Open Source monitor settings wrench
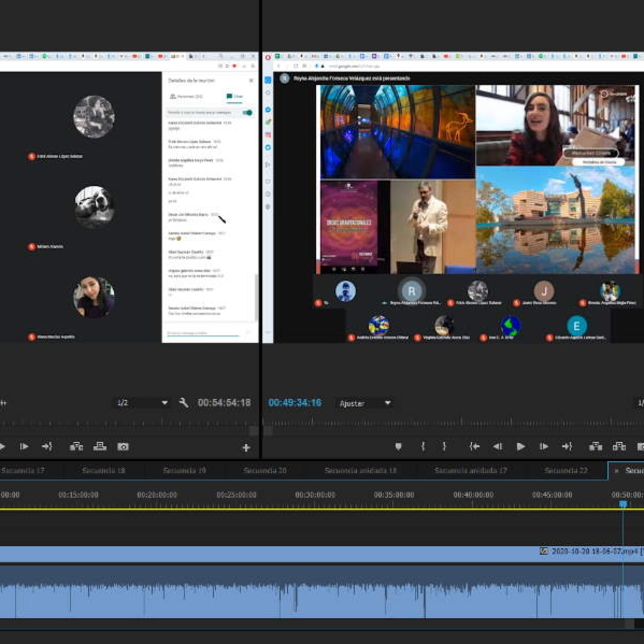The image size is (644, 644). pos(184,403)
